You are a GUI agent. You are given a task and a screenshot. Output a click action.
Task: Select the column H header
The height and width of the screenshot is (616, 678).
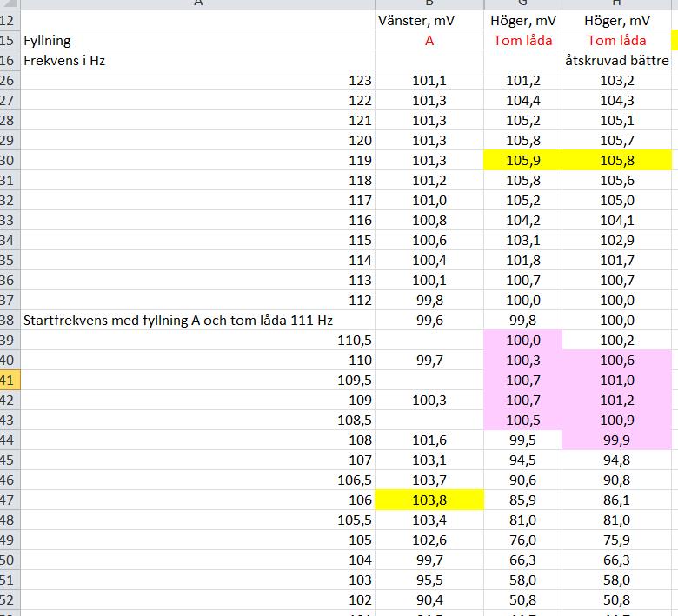click(x=616, y=4)
